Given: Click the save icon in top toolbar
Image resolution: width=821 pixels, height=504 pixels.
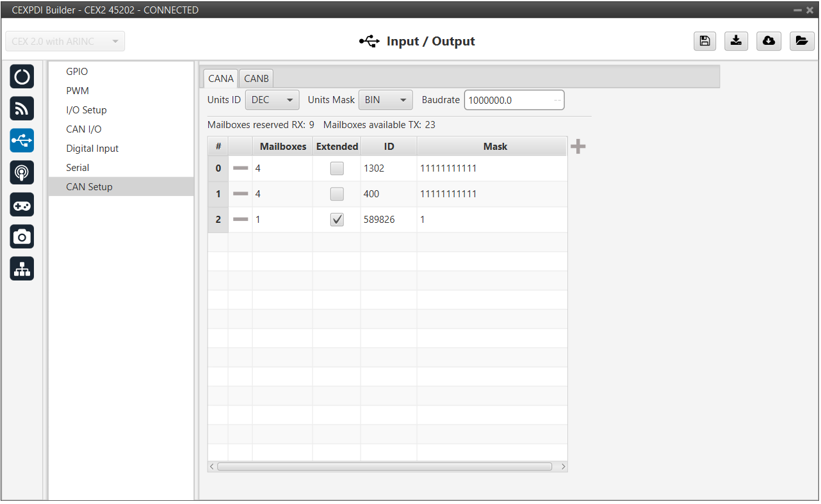Looking at the screenshot, I should click(x=704, y=41).
